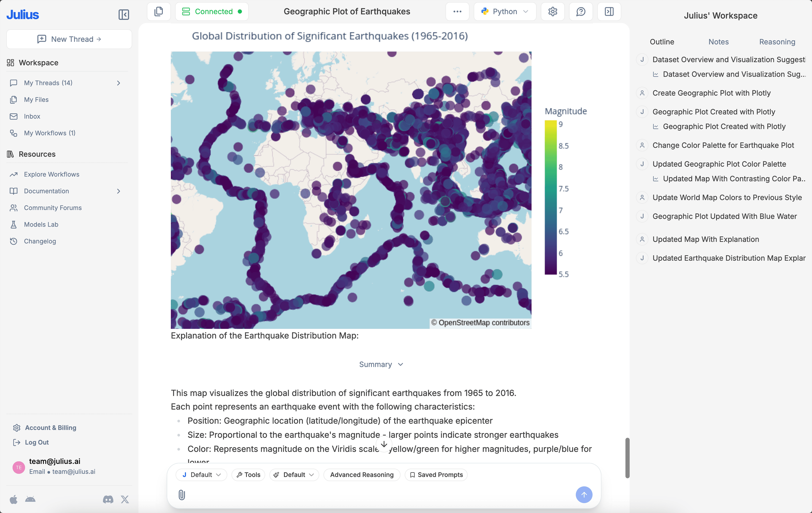This screenshot has width=812, height=513.
Task: Click the New Thread button
Action: [x=69, y=39]
